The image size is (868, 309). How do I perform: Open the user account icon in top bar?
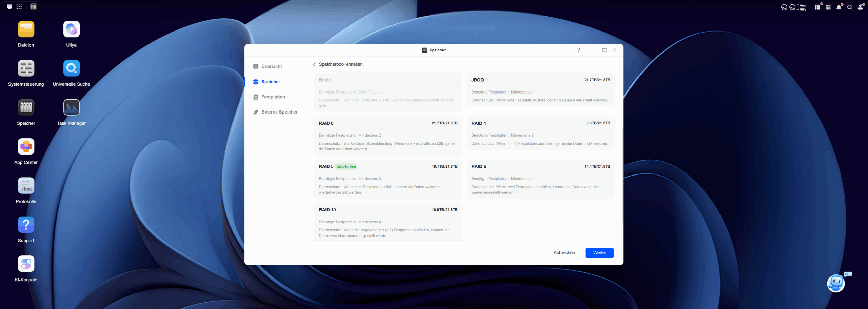[860, 7]
